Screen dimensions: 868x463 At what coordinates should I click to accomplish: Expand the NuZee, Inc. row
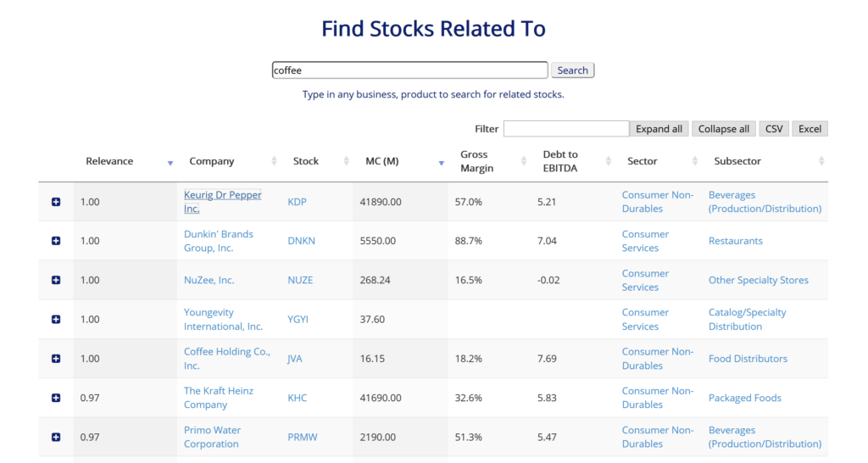(x=56, y=280)
